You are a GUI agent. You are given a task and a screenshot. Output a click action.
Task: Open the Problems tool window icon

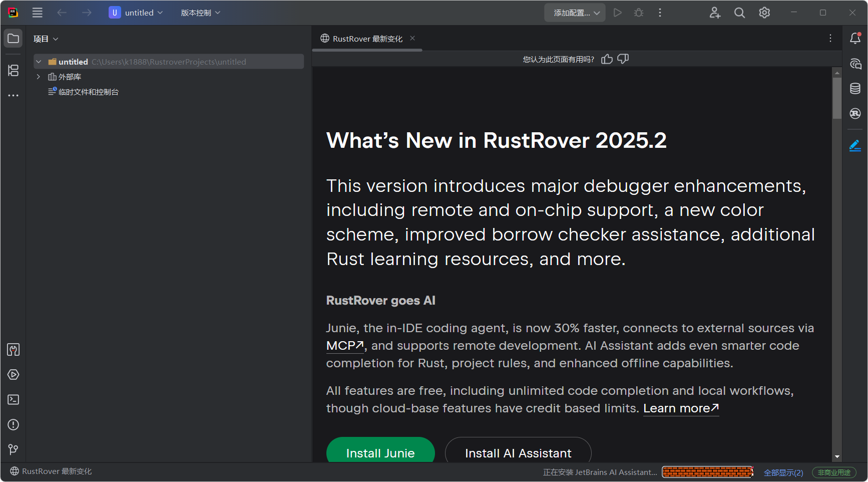coord(14,425)
